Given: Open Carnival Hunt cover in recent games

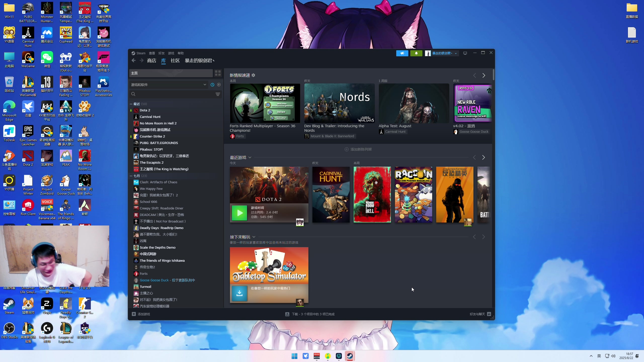Looking at the screenshot, I should (x=331, y=195).
